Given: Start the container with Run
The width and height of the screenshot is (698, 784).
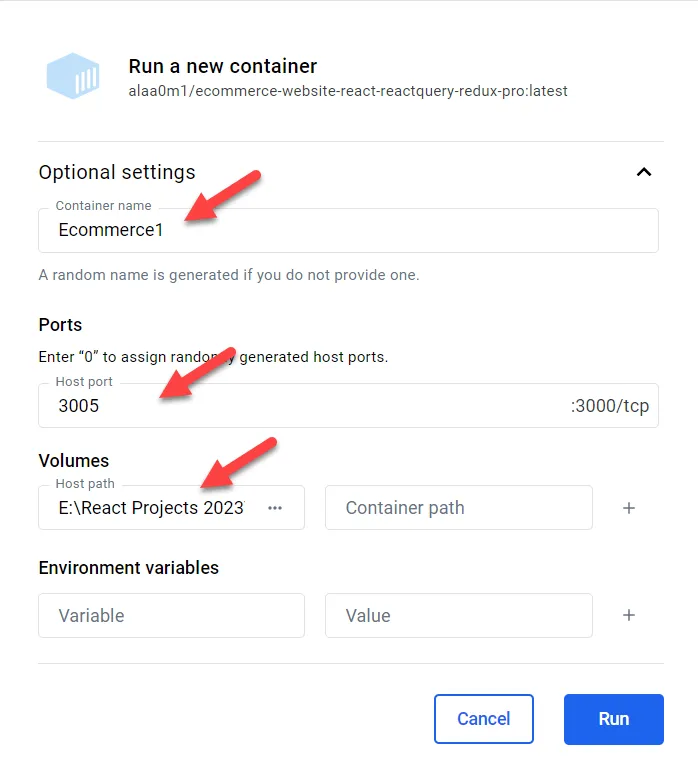Looking at the screenshot, I should [613, 719].
